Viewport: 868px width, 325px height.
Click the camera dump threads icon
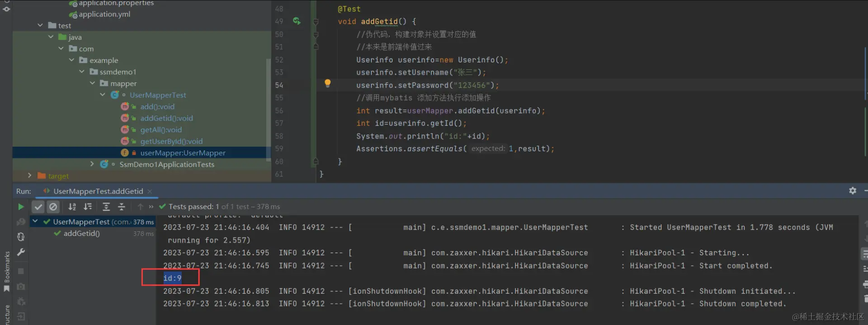click(x=21, y=287)
